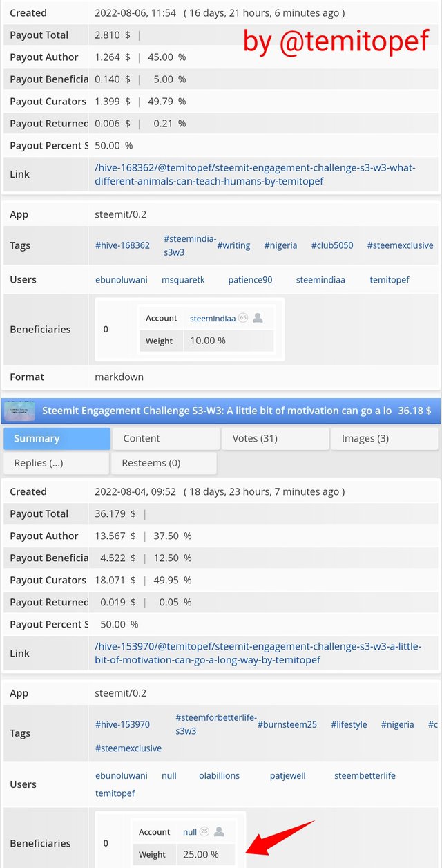
Task: Select the 25.00 % beneficiary weight
Action: [x=201, y=854]
